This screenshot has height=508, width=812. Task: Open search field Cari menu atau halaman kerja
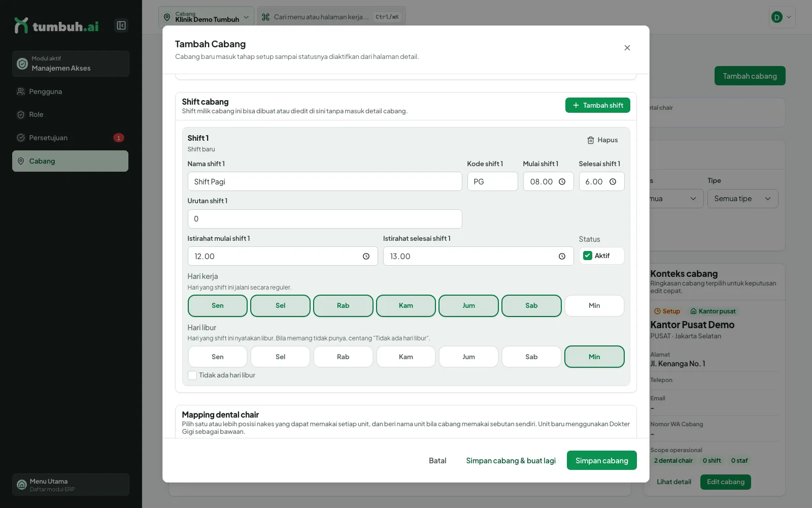tap(331, 17)
